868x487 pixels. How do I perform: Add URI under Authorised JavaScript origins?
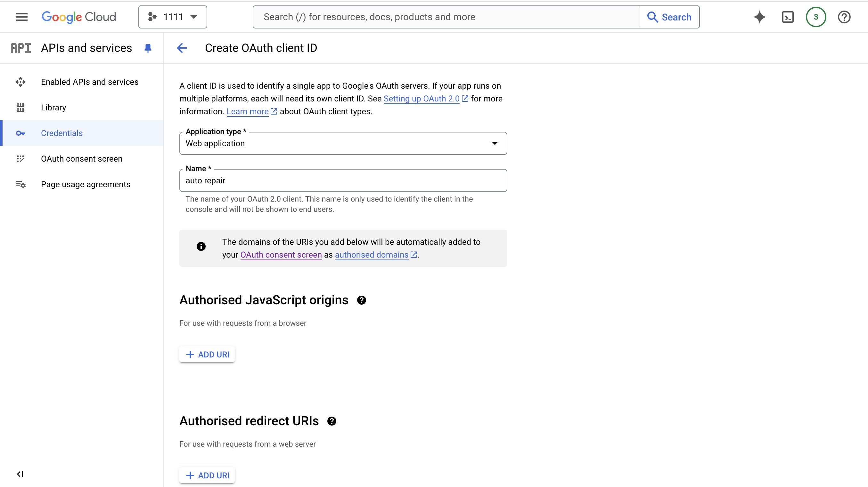coord(207,355)
